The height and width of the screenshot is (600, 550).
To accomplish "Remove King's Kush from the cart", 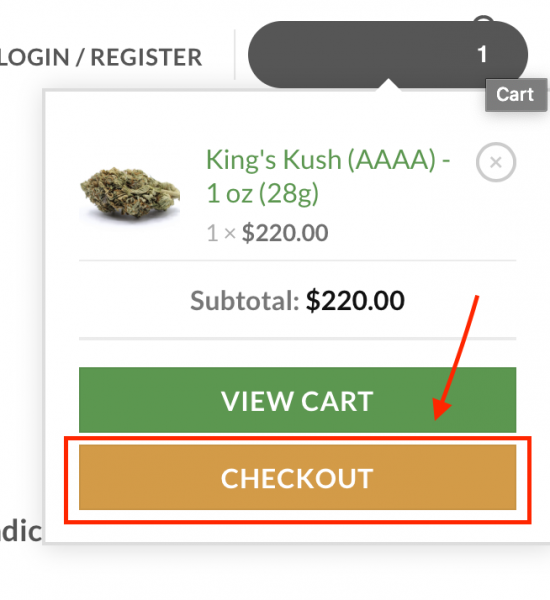I will click(496, 162).
